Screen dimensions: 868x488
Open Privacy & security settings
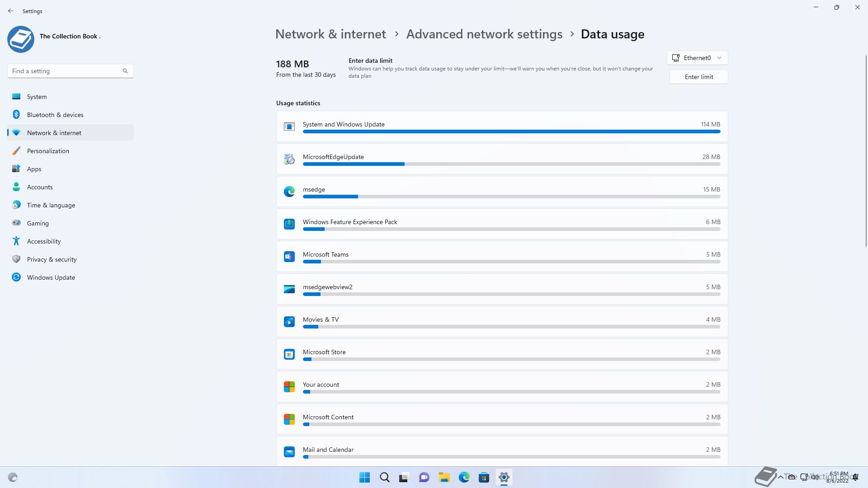(x=70, y=259)
